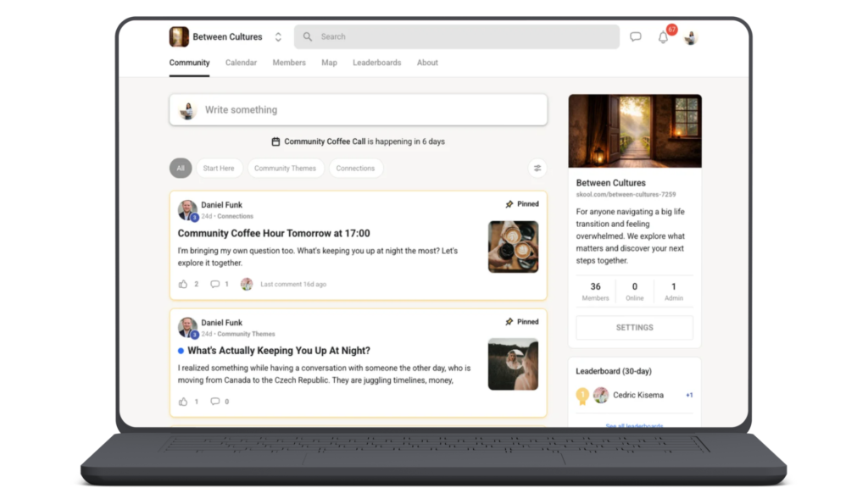Click the Between Cultures group logo

point(179,36)
